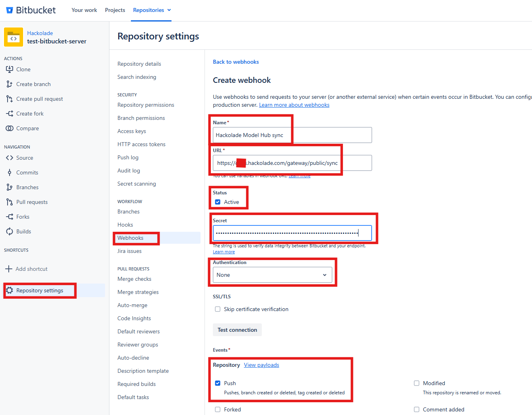
Task: Open the Your work tab
Action: (x=84, y=10)
